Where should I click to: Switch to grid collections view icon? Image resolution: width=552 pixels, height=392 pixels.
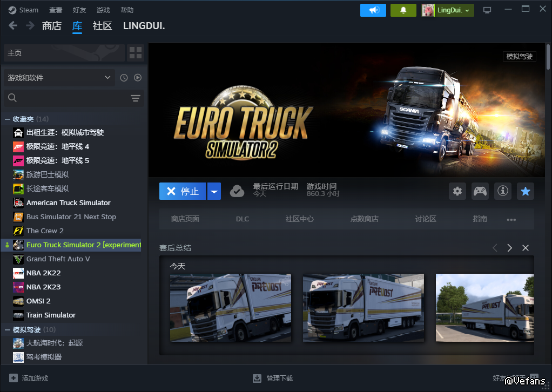tap(136, 53)
